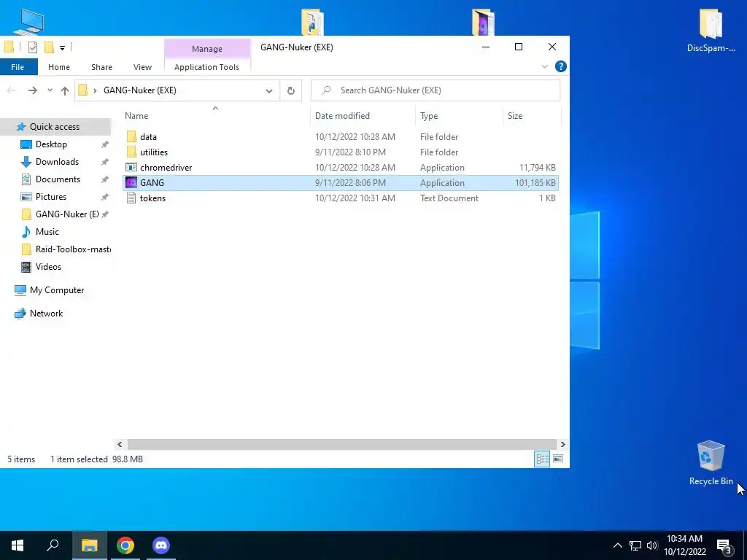The height and width of the screenshot is (560, 747).
Task: Click GANG-Nuker (EXE) in the address bar
Action: pos(140,90)
